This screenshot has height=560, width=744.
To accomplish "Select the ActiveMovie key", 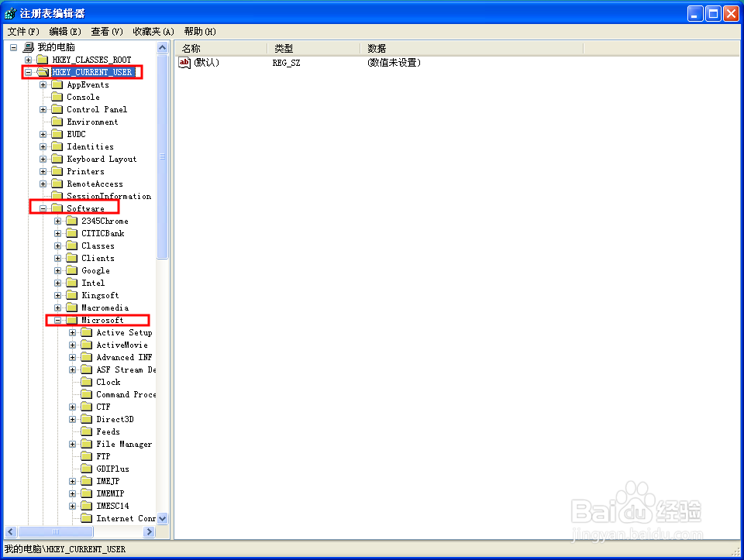I will (x=122, y=345).
